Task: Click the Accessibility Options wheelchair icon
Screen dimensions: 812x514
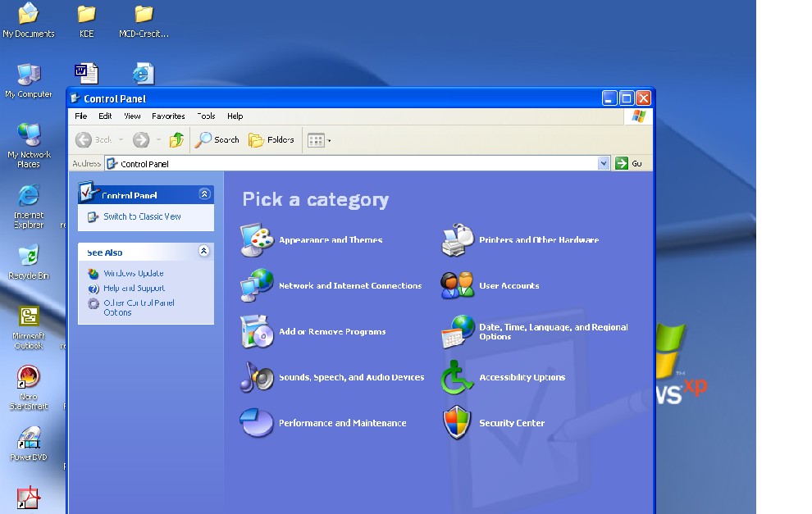Action: click(458, 377)
